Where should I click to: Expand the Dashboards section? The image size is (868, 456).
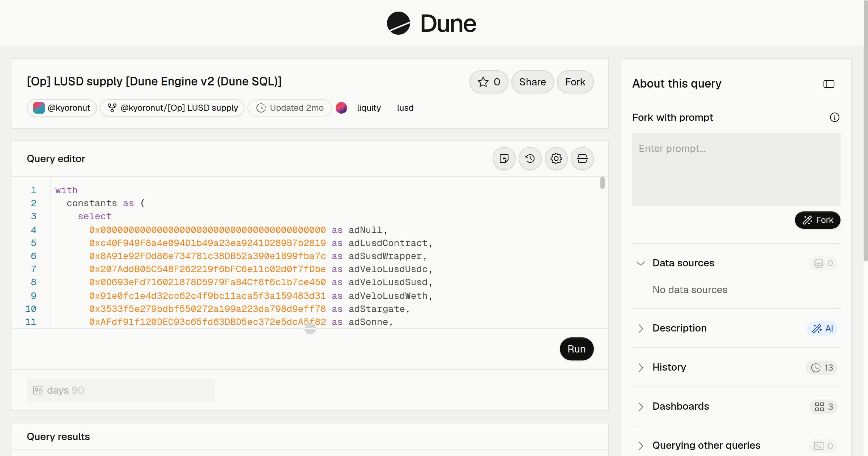[x=641, y=406]
